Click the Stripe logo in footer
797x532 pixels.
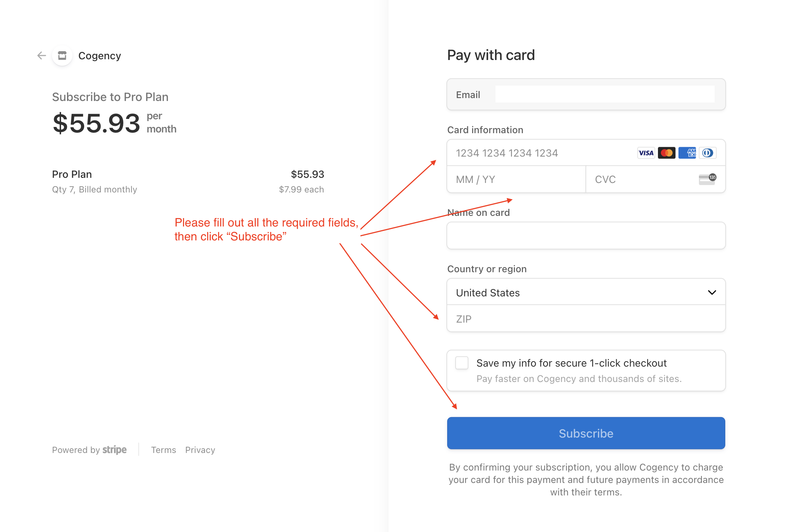click(x=115, y=450)
